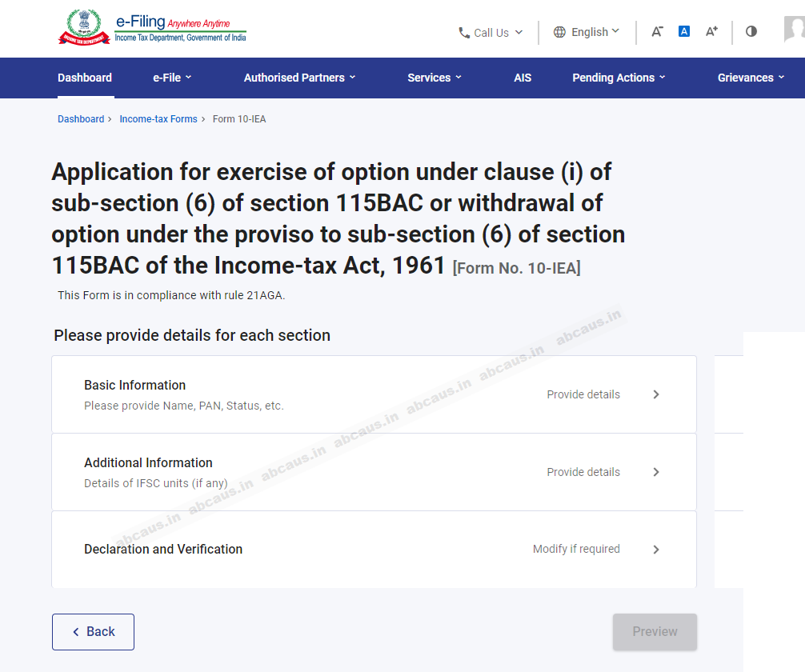Toggle high contrast mode icon

751,31
